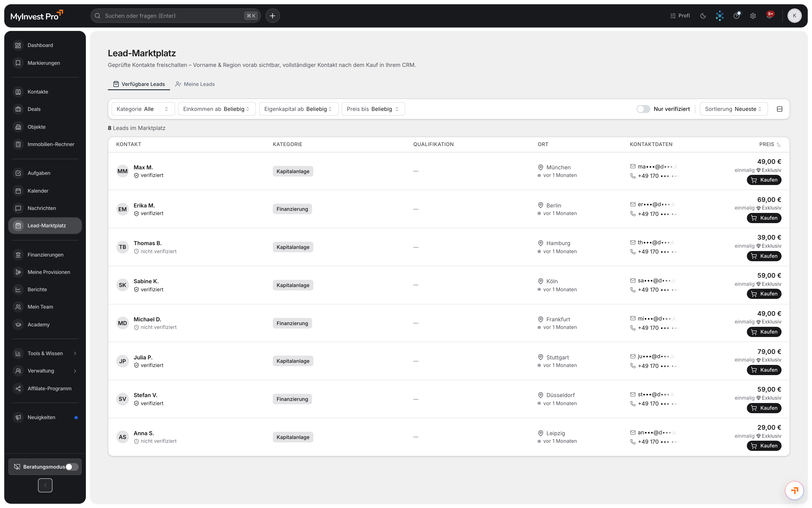Image resolution: width=812 pixels, height=508 pixels.
Task: Open Finanzierungen bank icon item
Action: [45, 255]
